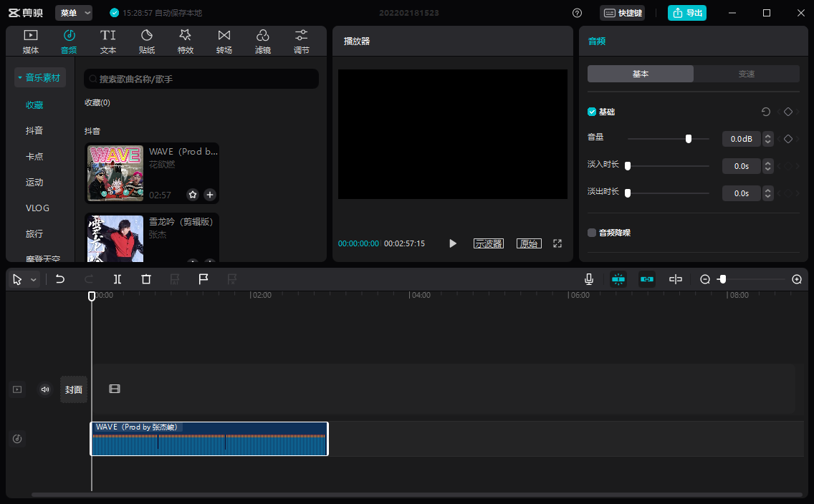This screenshot has height=504, width=814.
Task: Select the 抖音 music category
Action: coord(34,131)
